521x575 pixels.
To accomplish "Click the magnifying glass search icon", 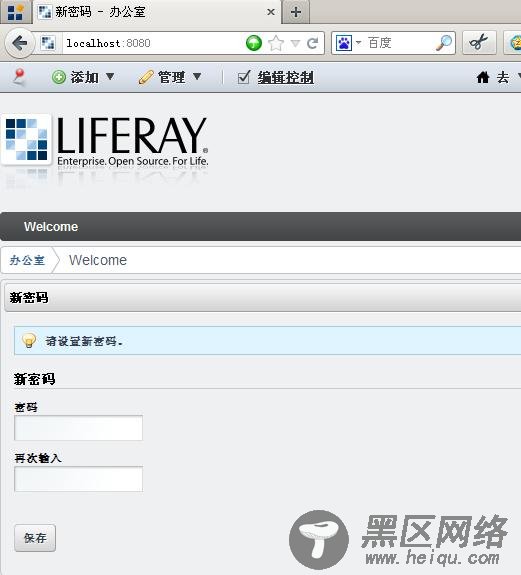I will [444, 43].
